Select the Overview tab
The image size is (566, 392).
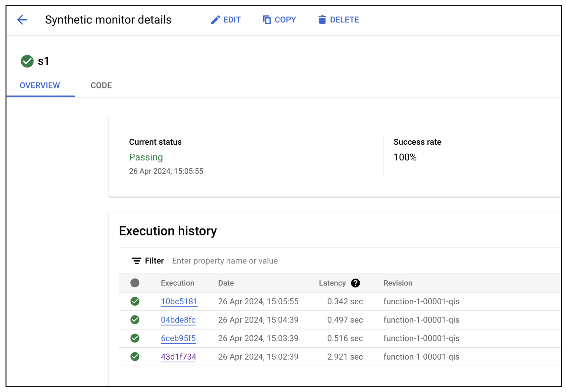[x=40, y=85]
